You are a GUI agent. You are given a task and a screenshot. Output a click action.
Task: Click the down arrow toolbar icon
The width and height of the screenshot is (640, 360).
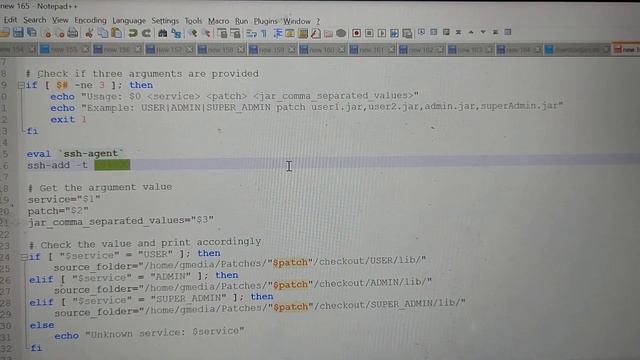click(x=483, y=32)
